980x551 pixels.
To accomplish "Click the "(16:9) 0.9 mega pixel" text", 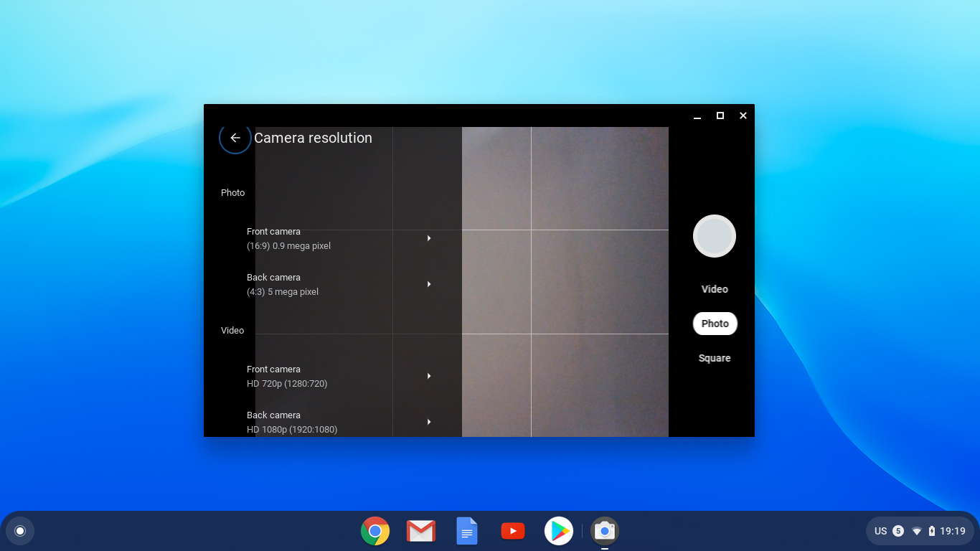I will pyautogui.click(x=289, y=246).
